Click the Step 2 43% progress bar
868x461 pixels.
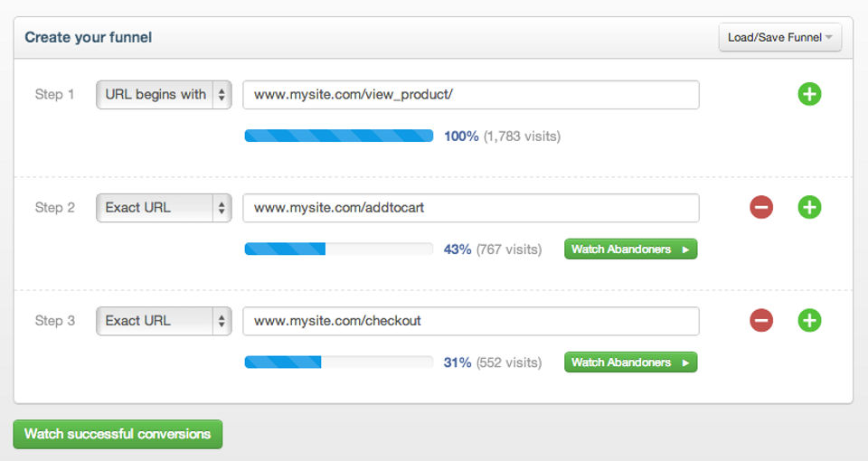(x=338, y=249)
